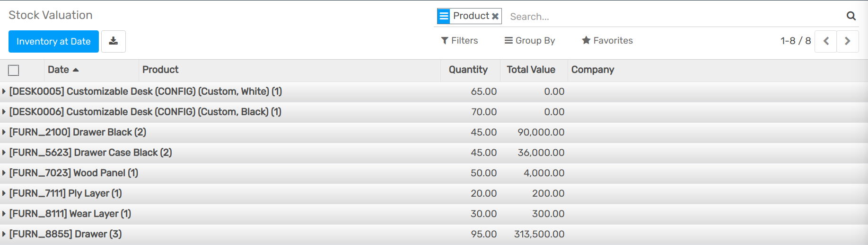Click the quantity 30.00 cell
Viewport: 868px width, 245px height.
coord(483,214)
